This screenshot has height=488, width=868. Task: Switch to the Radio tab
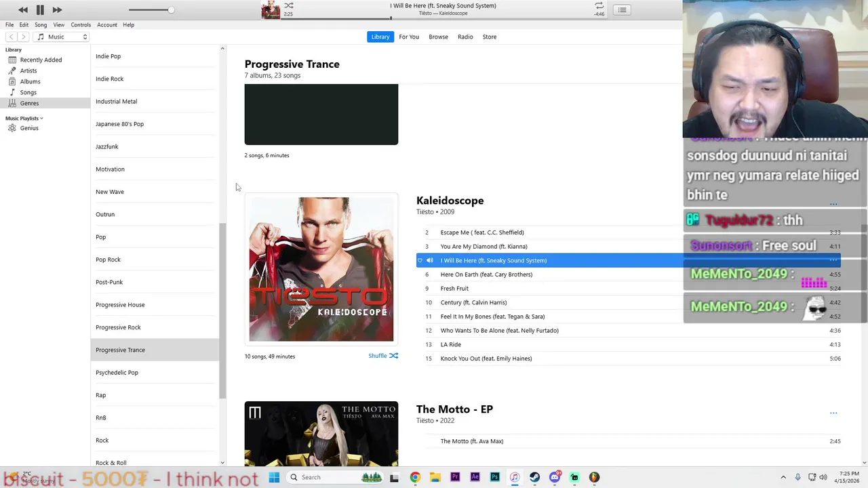click(465, 37)
